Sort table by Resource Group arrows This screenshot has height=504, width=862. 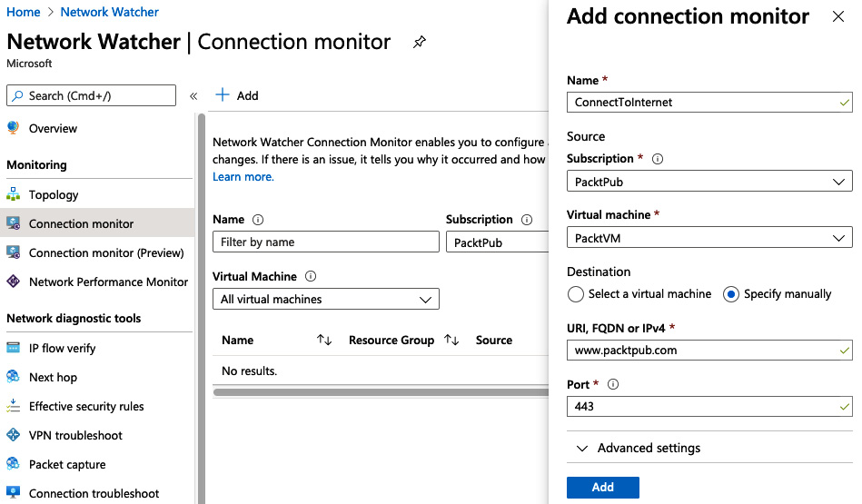point(451,341)
